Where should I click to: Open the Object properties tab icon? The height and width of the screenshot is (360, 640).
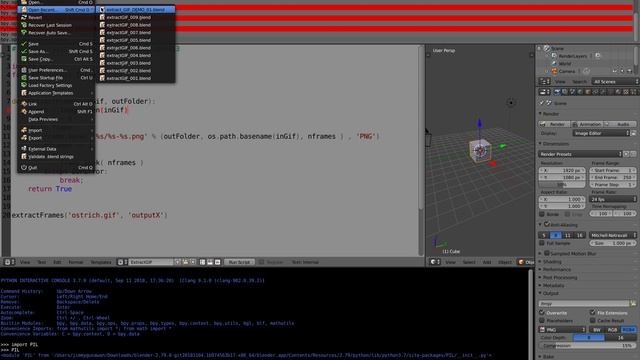588,92
